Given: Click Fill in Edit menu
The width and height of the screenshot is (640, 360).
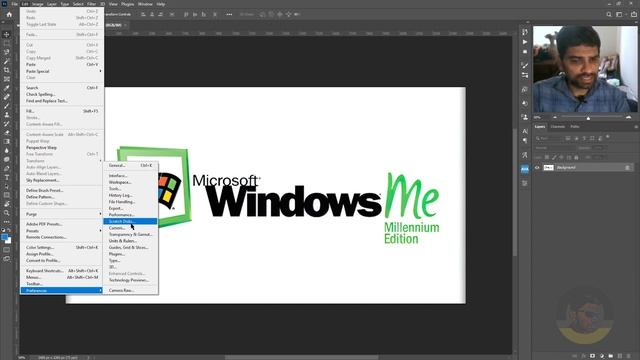Looking at the screenshot, I should pos(62,111).
